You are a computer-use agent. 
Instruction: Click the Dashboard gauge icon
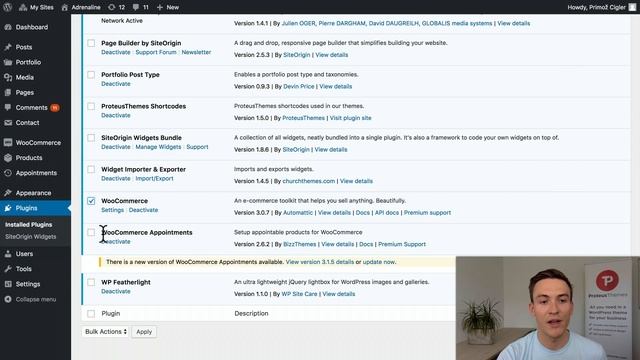click(x=8, y=27)
